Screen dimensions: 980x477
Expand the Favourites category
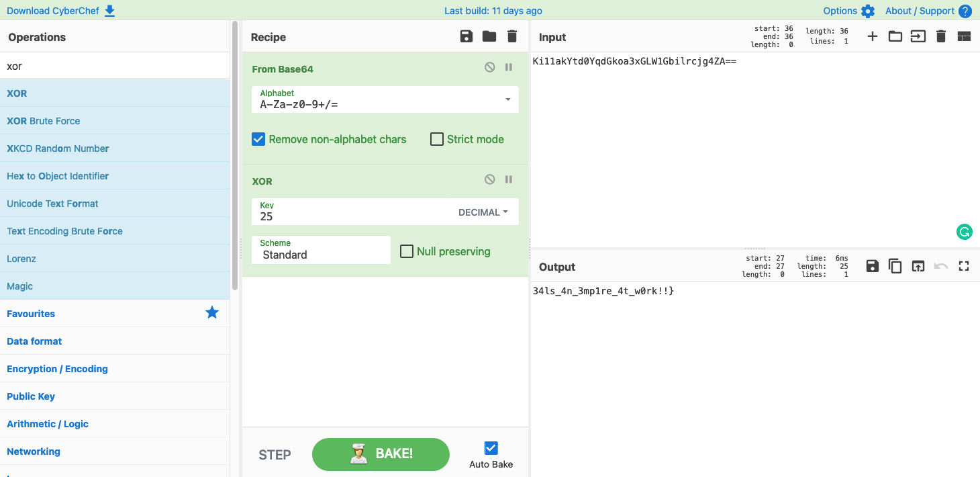(31, 314)
